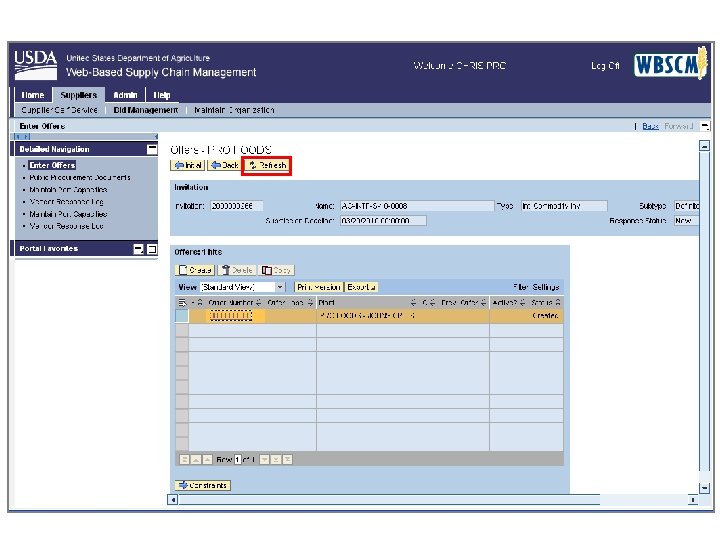Viewport: 720px width, 540px height.
Task: Open the Admin tab
Action: coord(125,95)
